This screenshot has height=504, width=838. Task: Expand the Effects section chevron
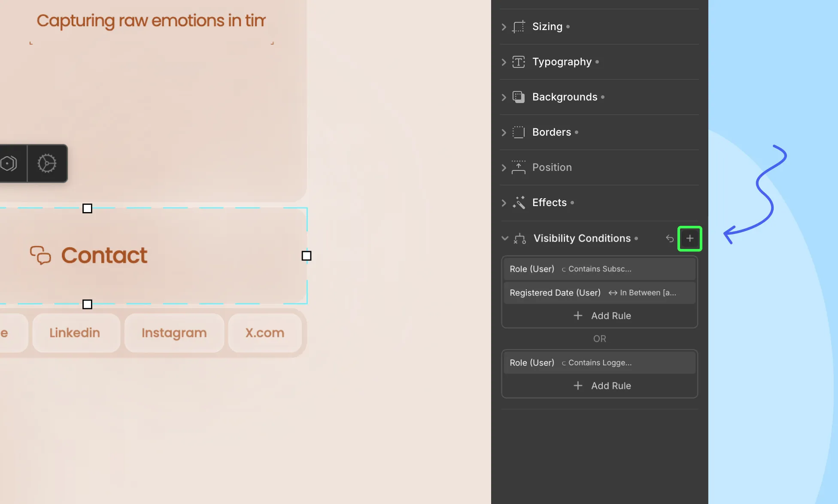click(x=504, y=203)
